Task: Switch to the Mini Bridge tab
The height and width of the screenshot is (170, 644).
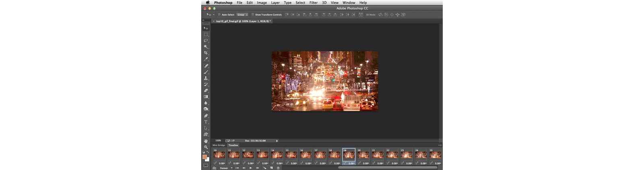Action: (x=219, y=145)
